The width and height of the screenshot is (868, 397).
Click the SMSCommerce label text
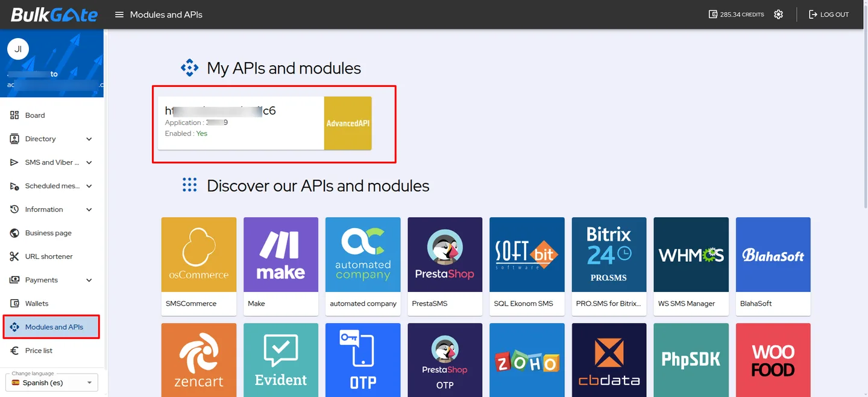coord(191,303)
